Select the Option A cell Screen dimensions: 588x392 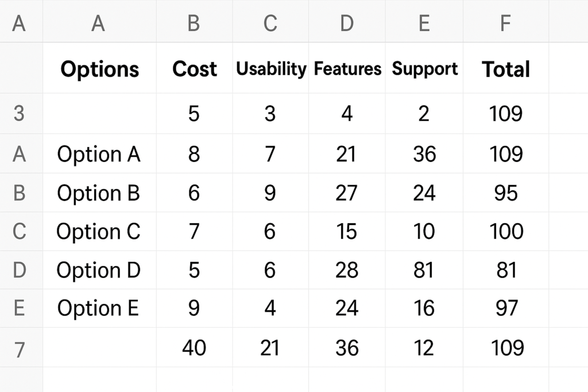coord(99,154)
